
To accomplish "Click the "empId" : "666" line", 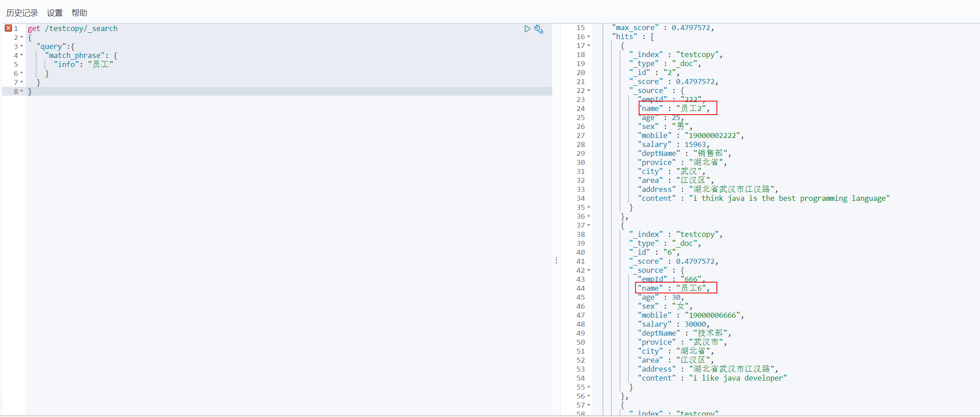I will tap(671, 279).
